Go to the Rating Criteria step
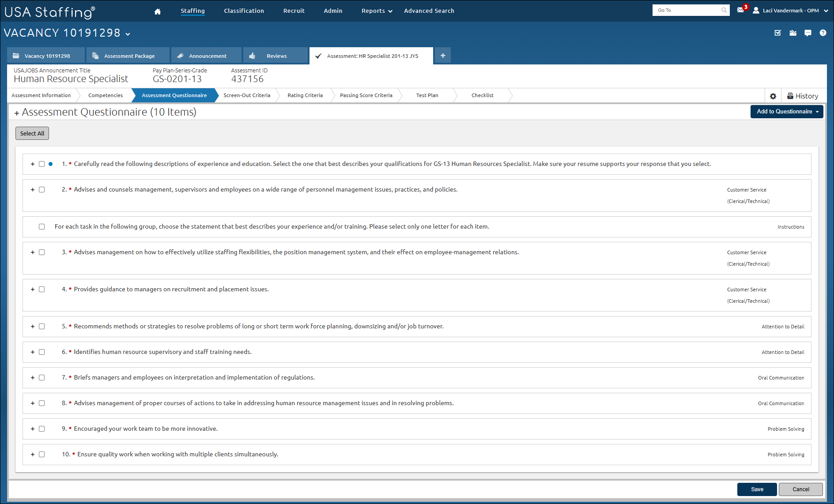The image size is (834, 504). 305,95
